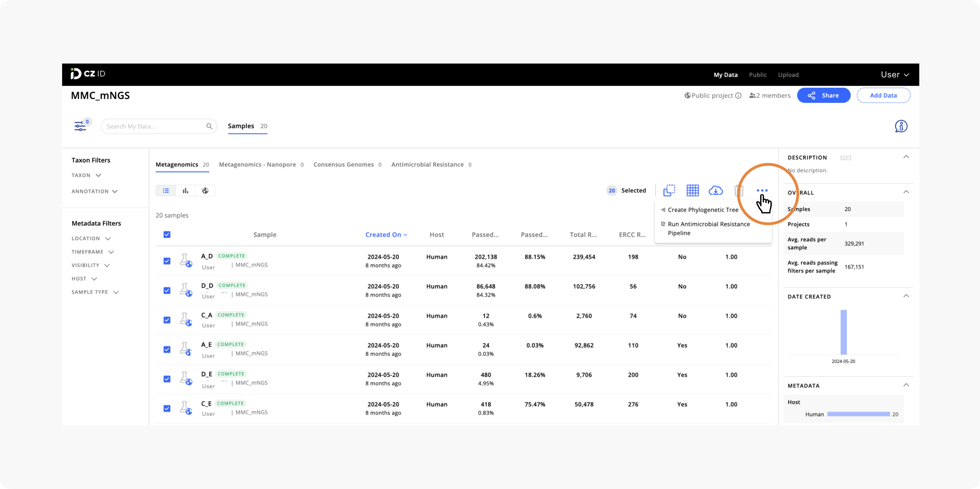Open the Upload nav item
The image size is (980, 489).
(x=788, y=75)
